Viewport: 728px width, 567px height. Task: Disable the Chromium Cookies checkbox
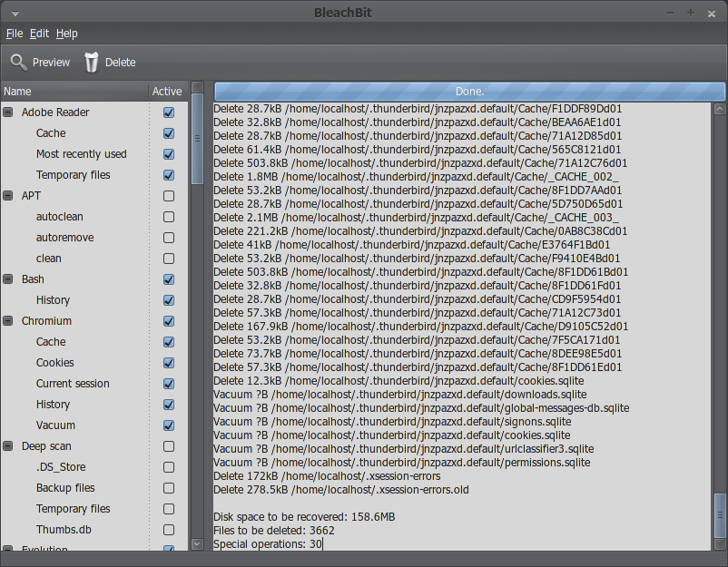click(x=168, y=362)
